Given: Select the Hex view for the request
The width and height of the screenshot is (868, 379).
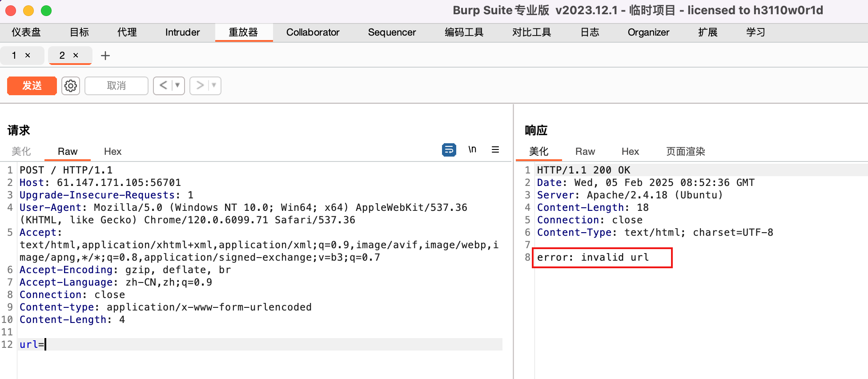Looking at the screenshot, I should pos(113,152).
